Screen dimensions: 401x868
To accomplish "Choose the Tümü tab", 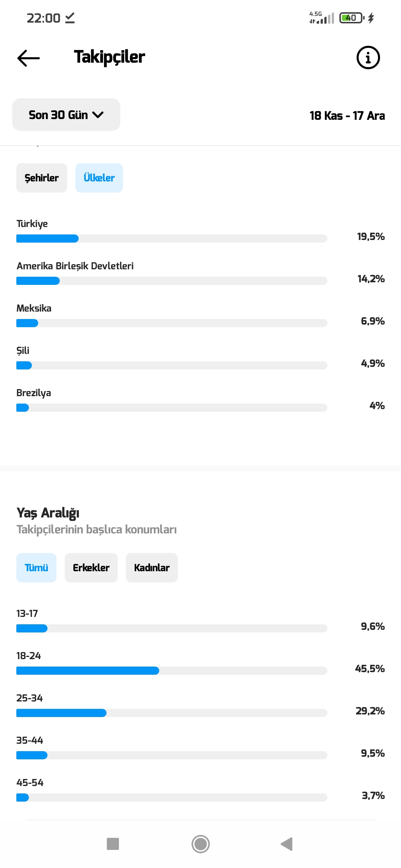I will tap(36, 568).
